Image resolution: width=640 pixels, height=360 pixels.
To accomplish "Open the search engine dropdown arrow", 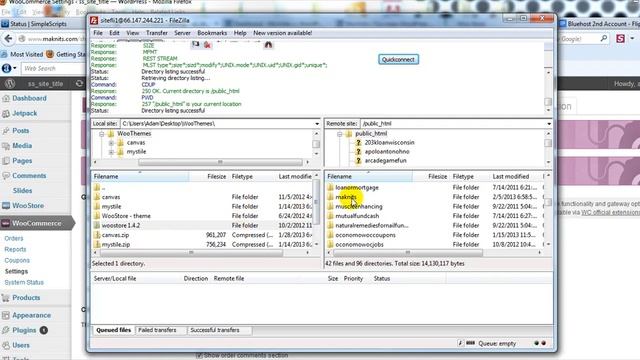I will pos(15,69).
